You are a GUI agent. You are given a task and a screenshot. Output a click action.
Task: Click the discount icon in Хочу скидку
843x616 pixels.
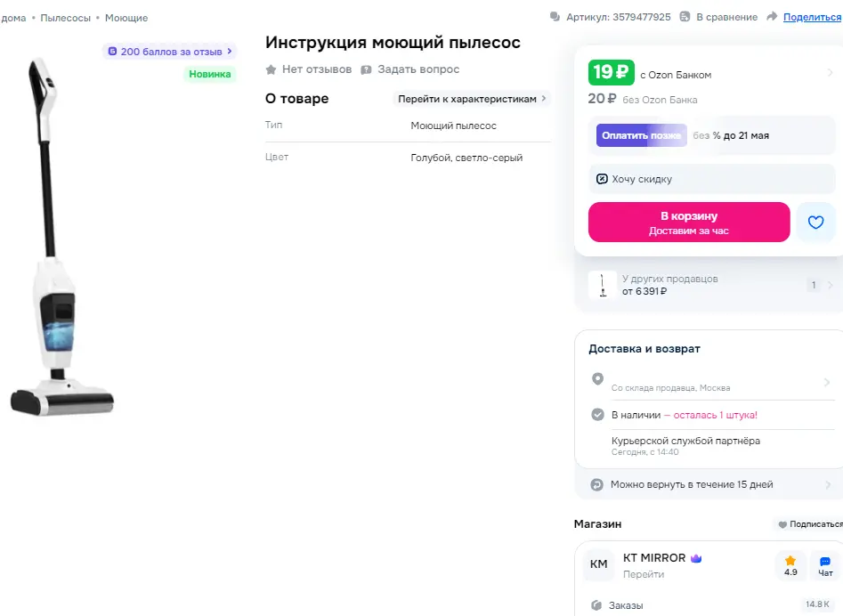pyautogui.click(x=602, y=179)
